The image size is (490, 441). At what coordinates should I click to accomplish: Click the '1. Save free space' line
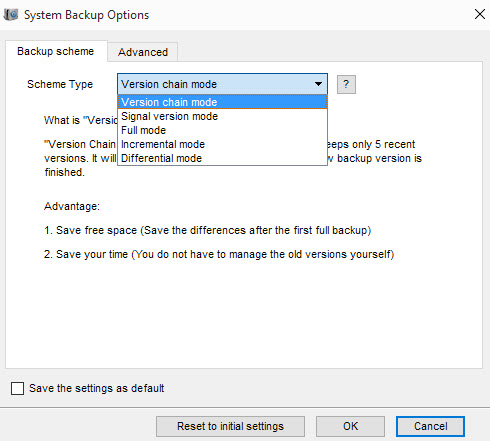208,230
